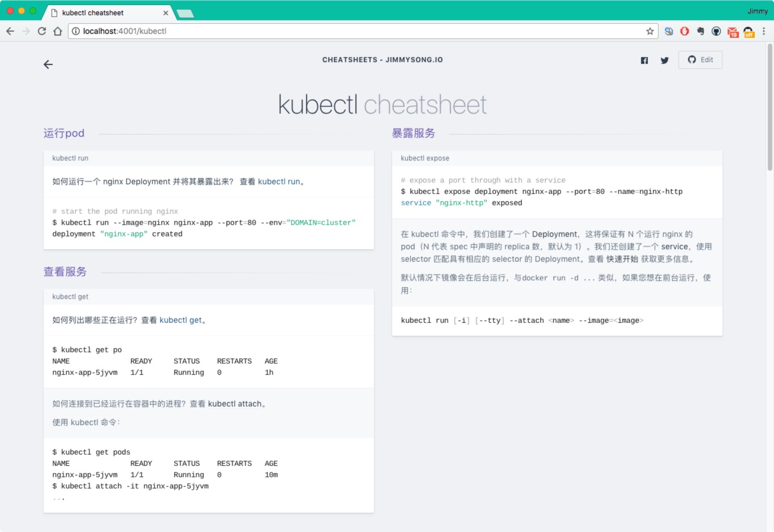Click the extension icon labeled off
Image resolution: width=774 pixels, height=532 pixels.
tap(749, 32)
